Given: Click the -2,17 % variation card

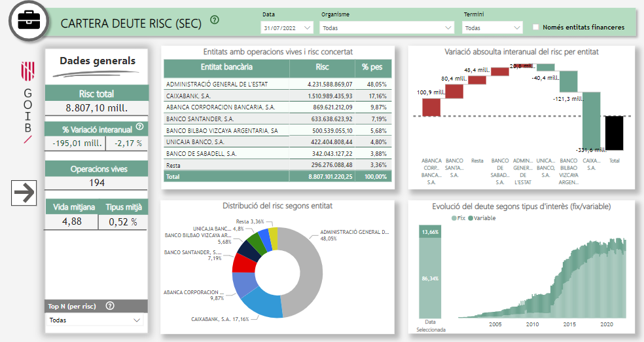Looking at the screenshot, I should (128, 143).
